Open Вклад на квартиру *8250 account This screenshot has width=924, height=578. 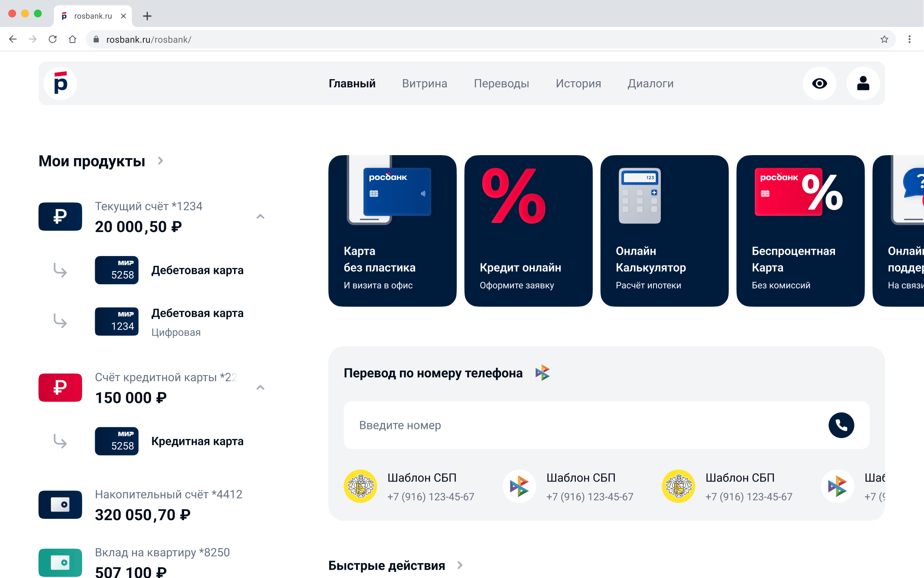162,552
